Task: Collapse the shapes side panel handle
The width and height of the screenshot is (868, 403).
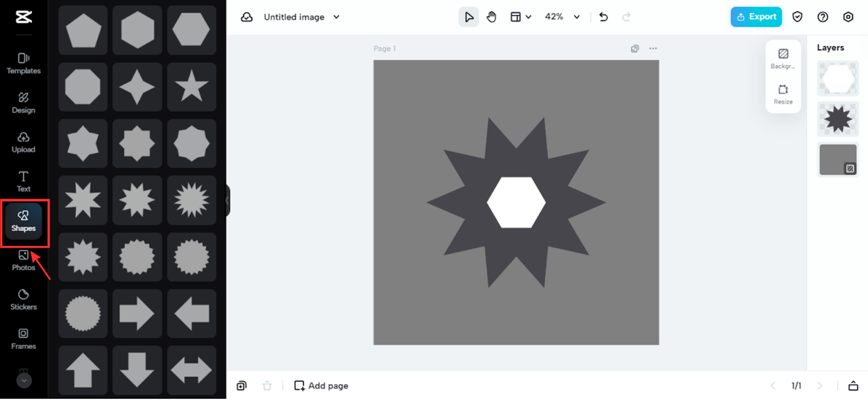Action: [228, 200]
